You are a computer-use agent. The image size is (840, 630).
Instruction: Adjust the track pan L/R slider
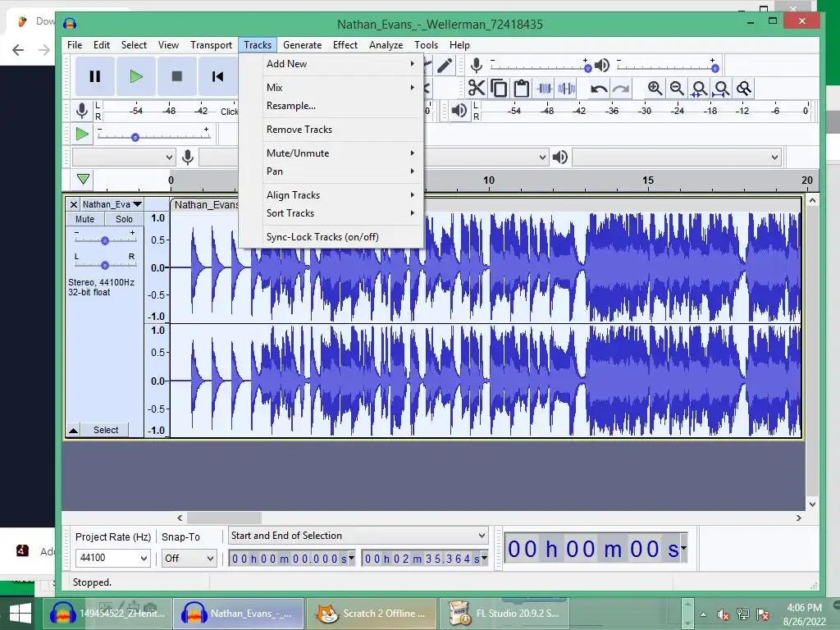pyautogui.click(x=105, y=265)
